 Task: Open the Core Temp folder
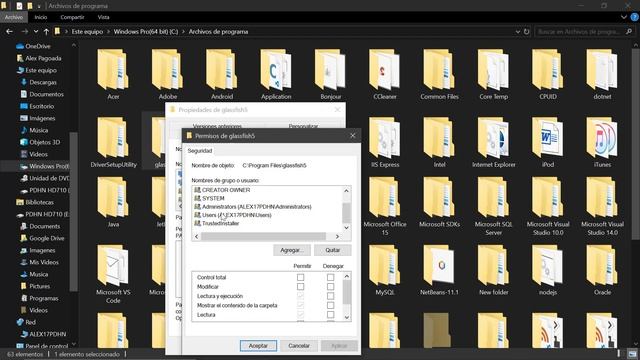tap(493, 74)
